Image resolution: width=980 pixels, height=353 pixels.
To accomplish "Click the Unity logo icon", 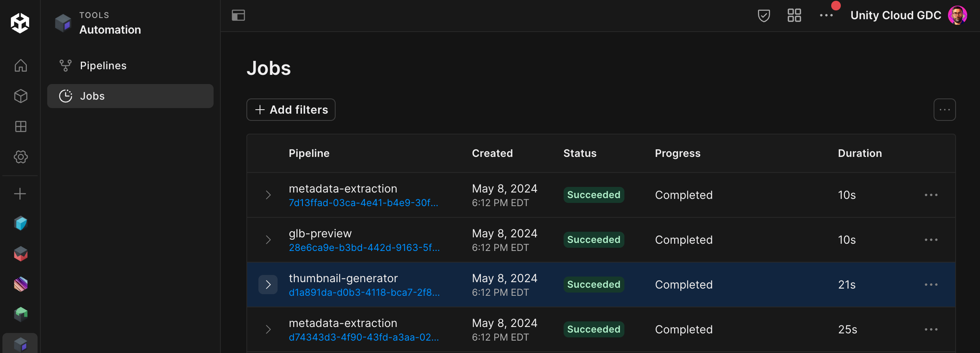I will pos(20,23).
